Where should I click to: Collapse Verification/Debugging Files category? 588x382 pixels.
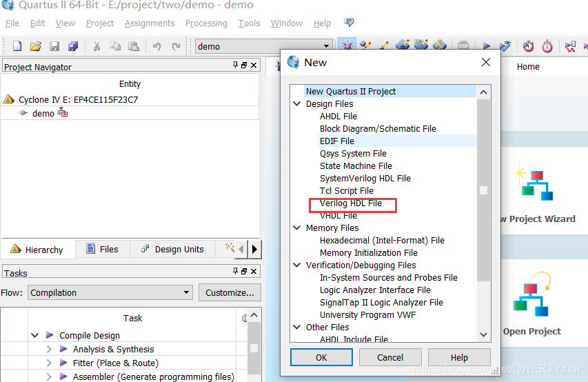pos(296,265)
